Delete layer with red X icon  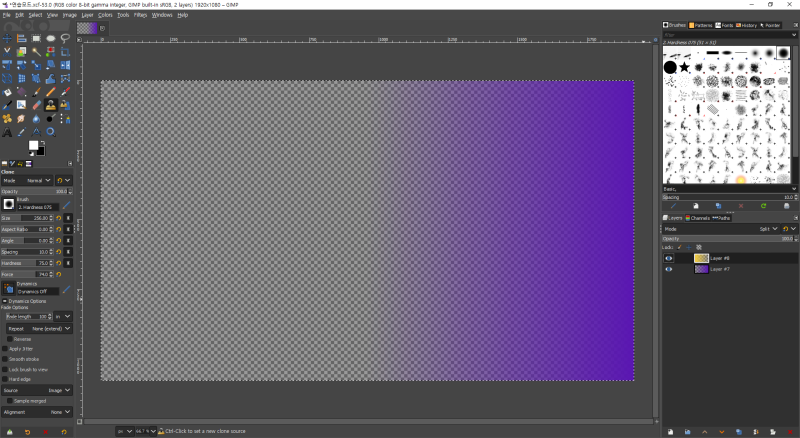[x=790, y=432]
